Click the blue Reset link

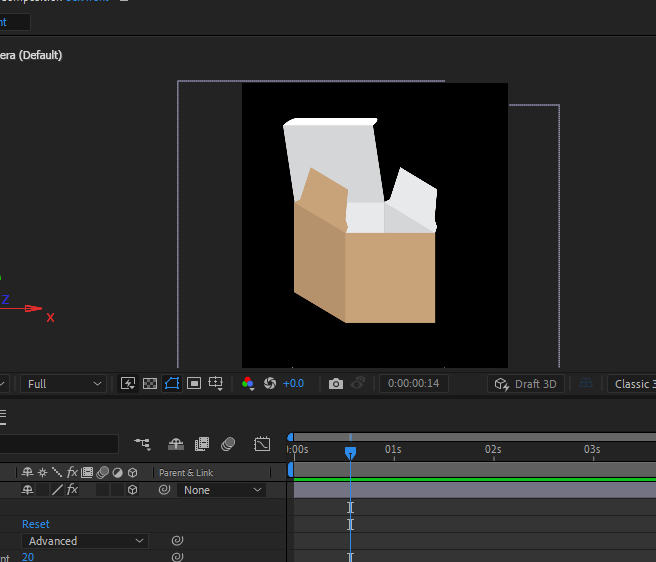(36, 524)
